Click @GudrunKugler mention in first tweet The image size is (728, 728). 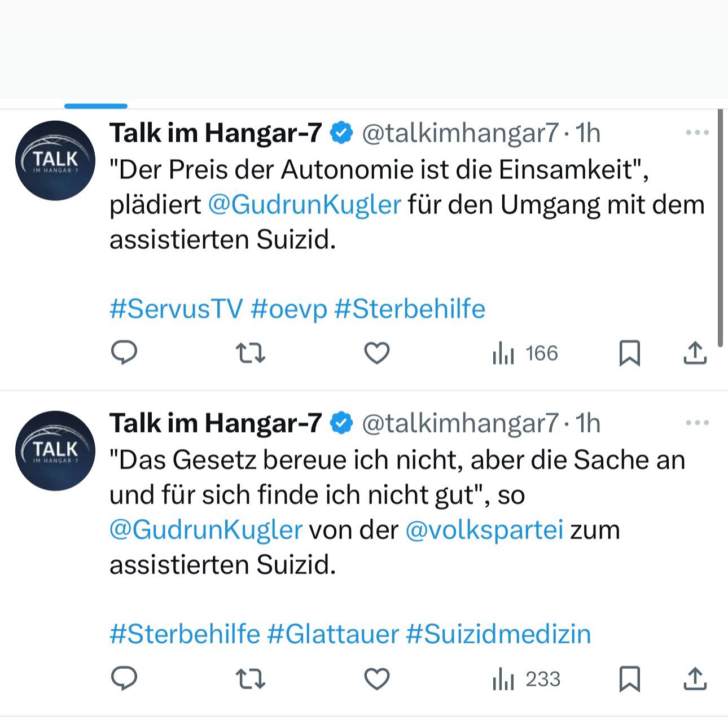[305, 205]
